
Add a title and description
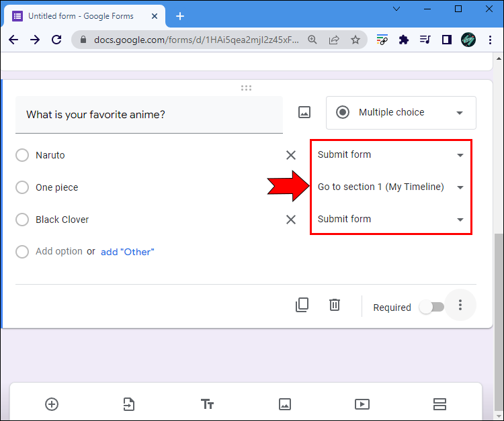(208, 404)
